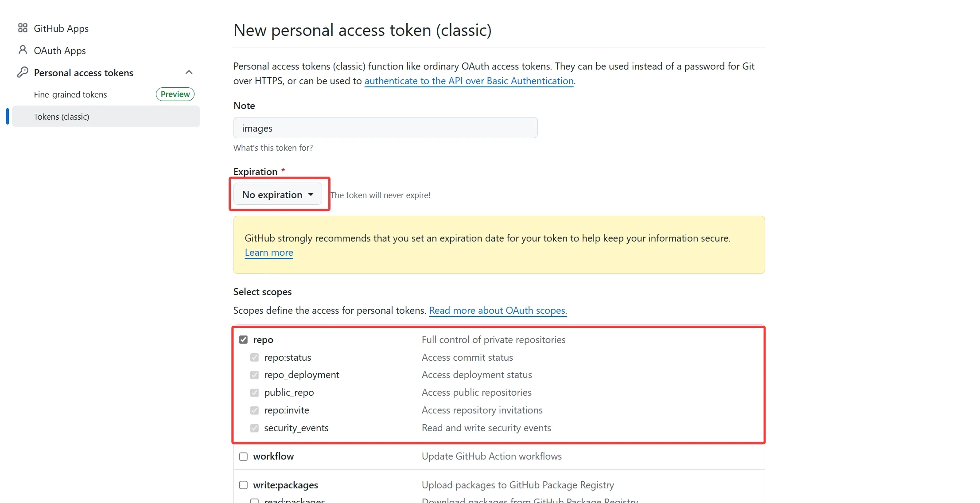Check the write:packages scope checkbox
The width and height of the screenshot is (980, 503).
[x=244, y=485]
